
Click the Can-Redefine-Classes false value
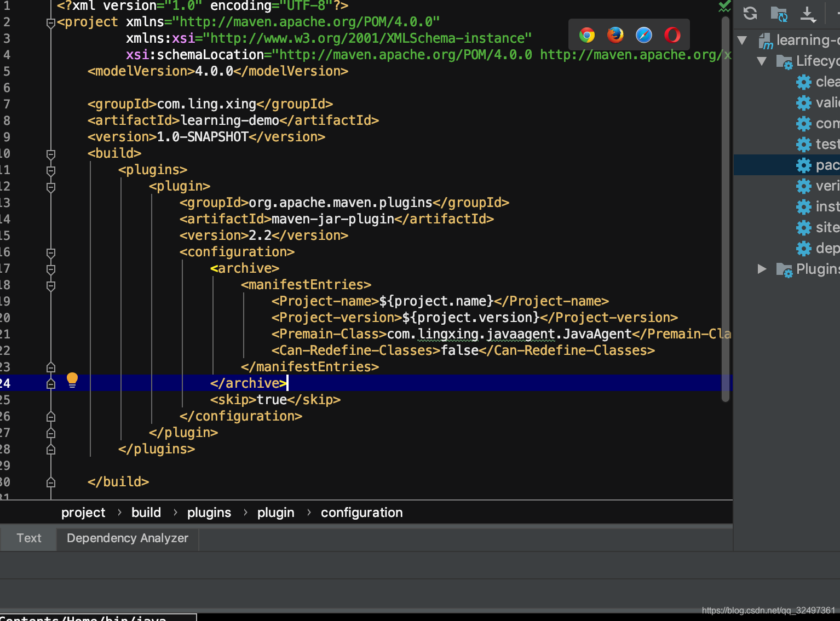[460, 350]
